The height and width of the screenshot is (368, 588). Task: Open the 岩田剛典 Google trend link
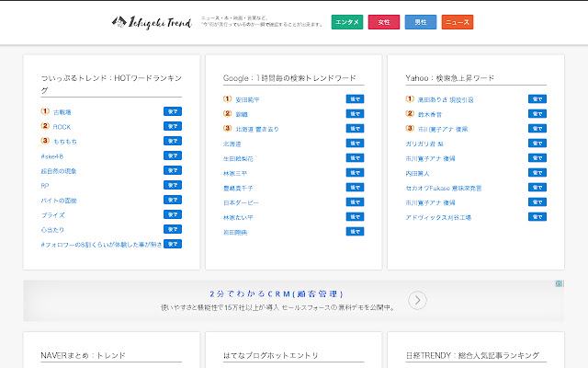(235, 233)
